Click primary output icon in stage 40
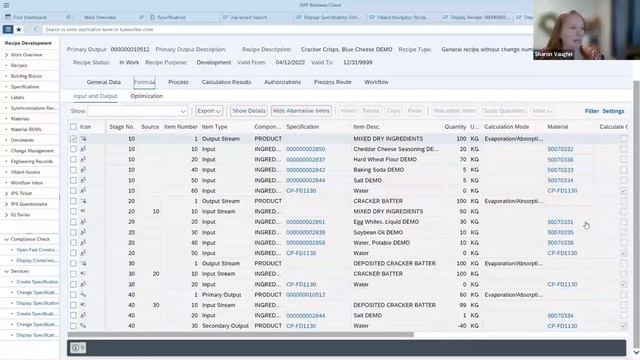 [83, 295]
